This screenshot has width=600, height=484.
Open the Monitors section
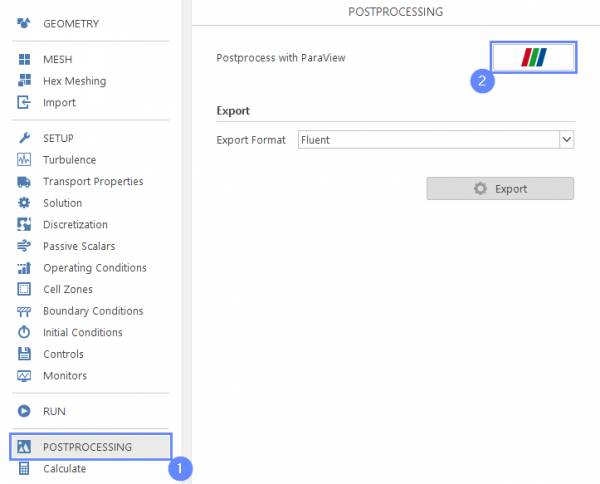[x=64, y=376]
